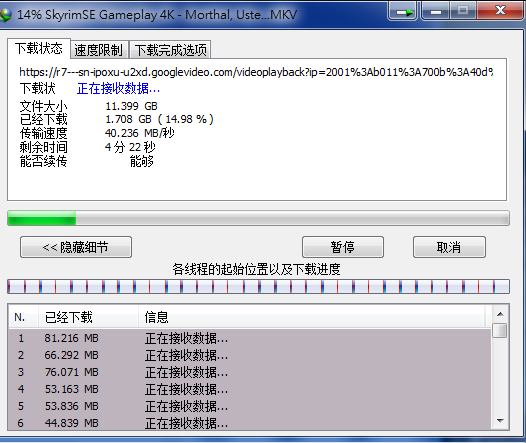
Task: Select thread row 2 with 66.292 MB
Action: [250, 355]
